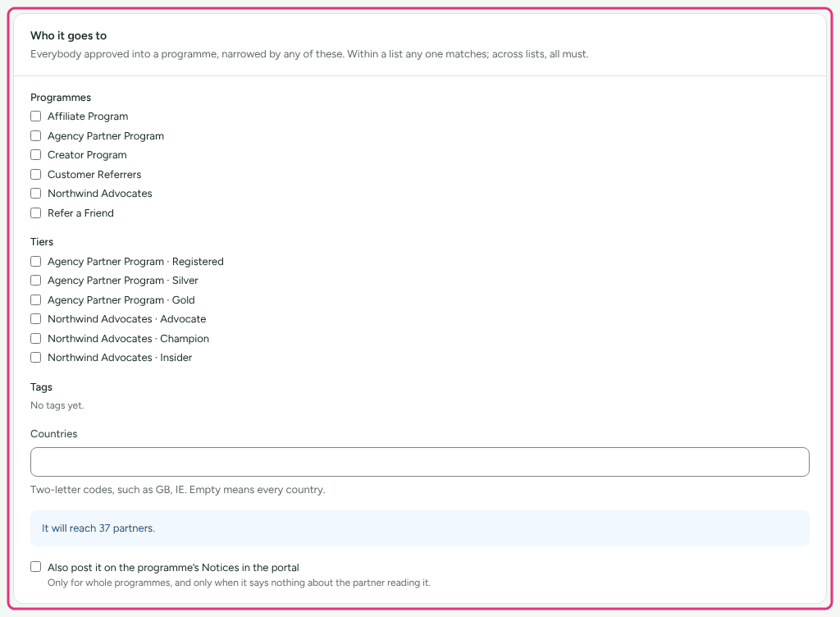Enable the Customer Referrers option
This screenshot has height=617, width=840.
tap(36, 175)
